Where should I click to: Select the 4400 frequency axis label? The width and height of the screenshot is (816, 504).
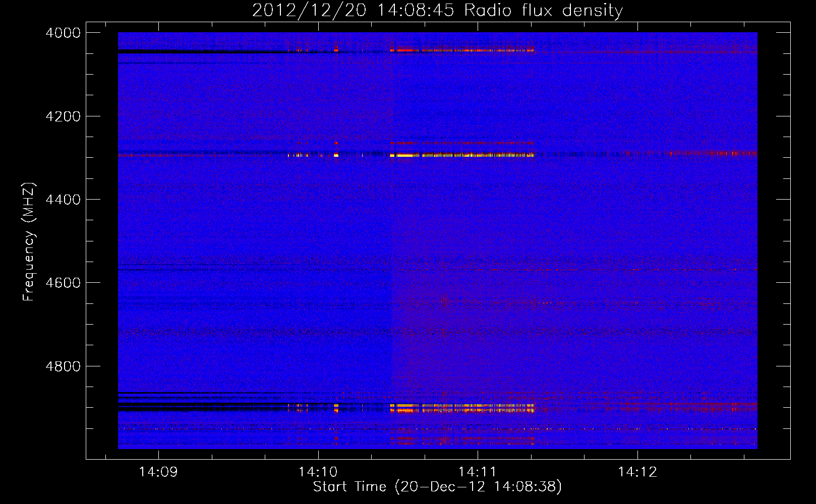point(63,200)
